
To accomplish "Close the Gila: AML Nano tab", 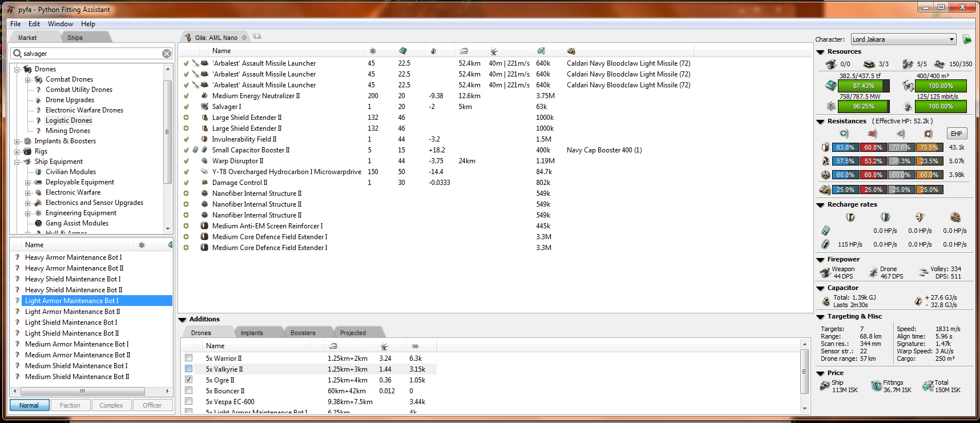I will tap(244, 38).
